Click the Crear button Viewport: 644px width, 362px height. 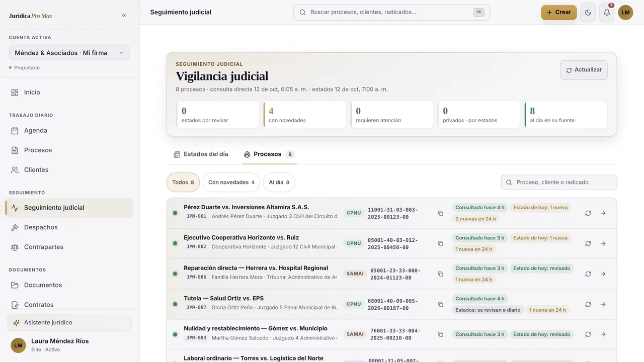coord(559,13)
